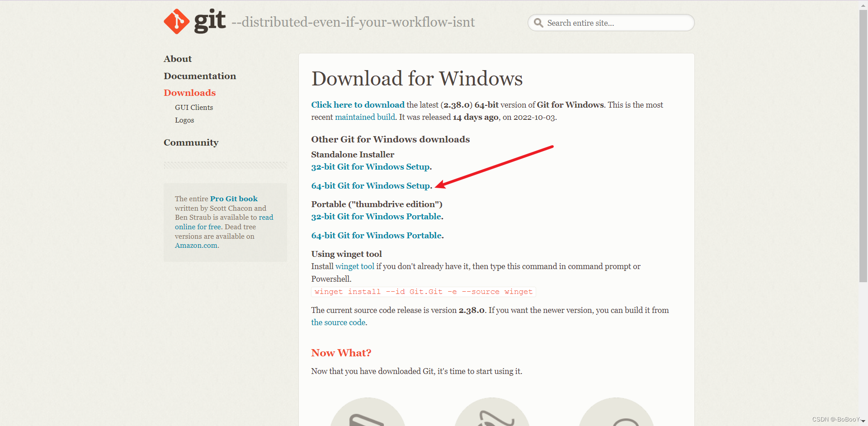This screenshot has width=868, height=426.
Task: Open the About page
Action: (x=178, y=59)
